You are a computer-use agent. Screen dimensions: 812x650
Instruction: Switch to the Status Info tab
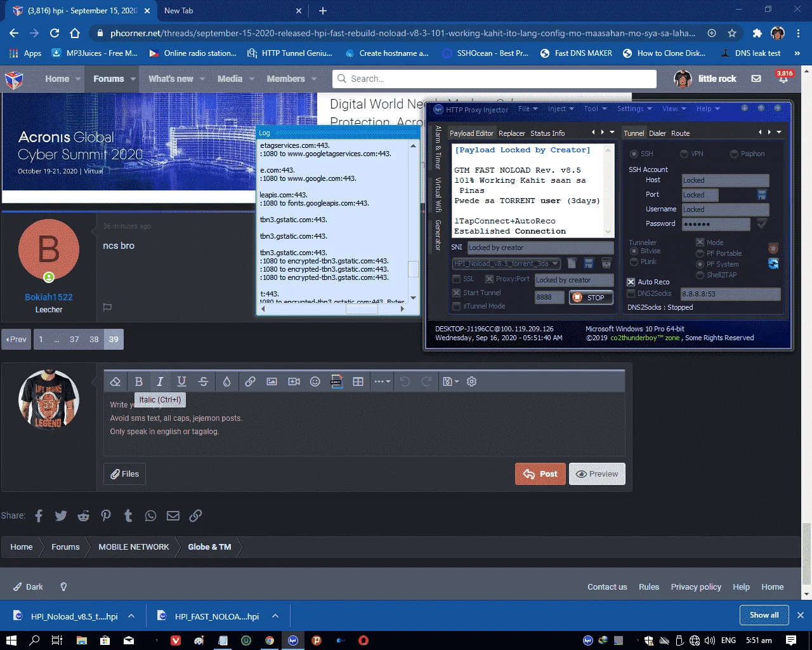coord(547,133)
